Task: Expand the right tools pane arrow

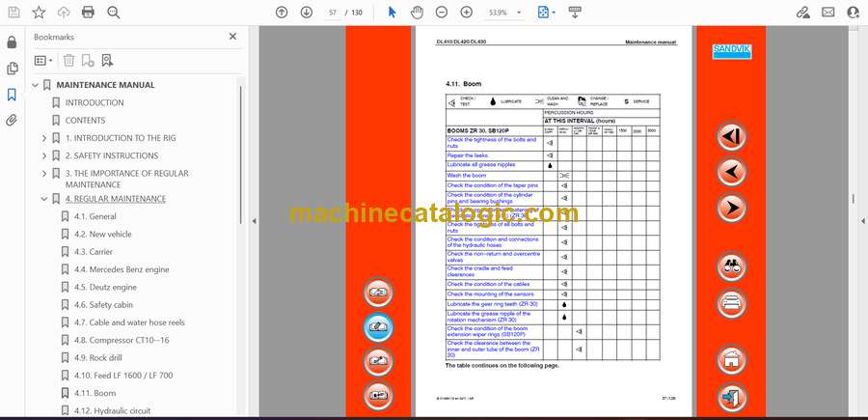Action: pos(863,221)
